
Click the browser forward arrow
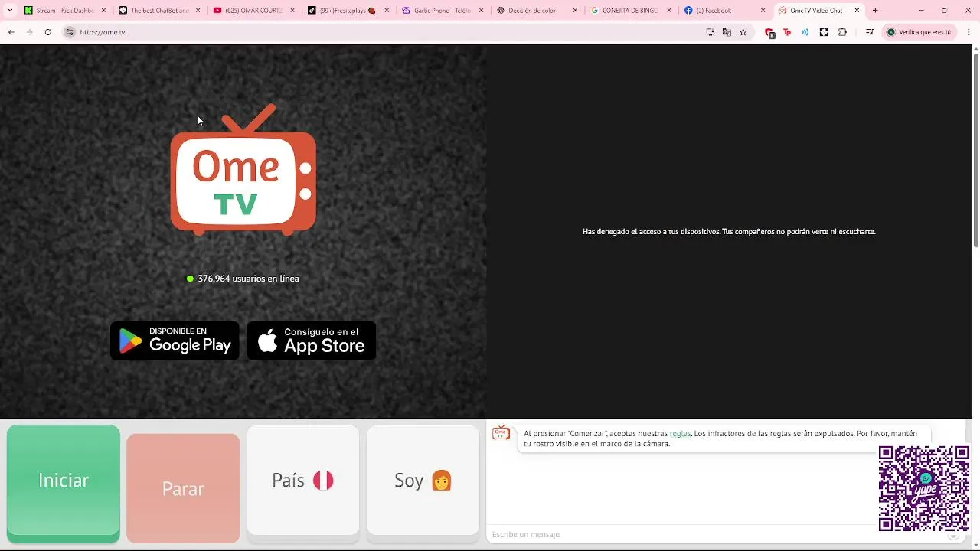(29, 32)
